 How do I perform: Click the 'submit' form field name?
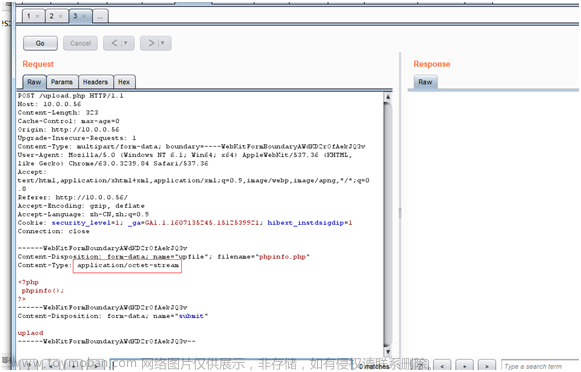tap(191, 316)
